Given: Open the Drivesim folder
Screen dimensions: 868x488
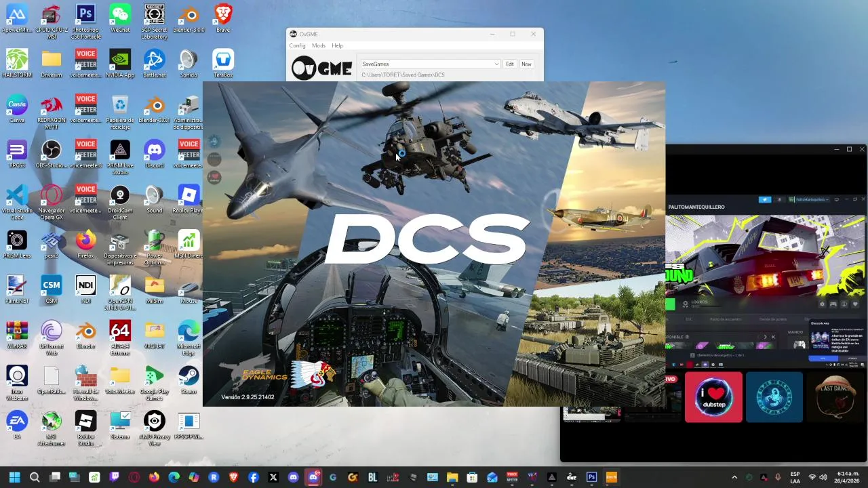Looking at the screenshot, I should (x=52, y=64).
